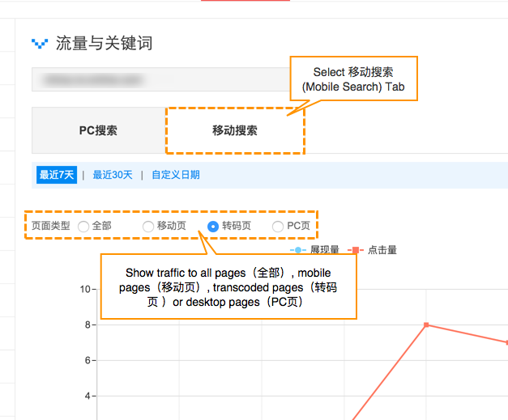This screenshot has width=508, height=420.
Task: Click the 'Select 移动搜索 (Mobile Search) Tab' callout
Action: [353, 79]
